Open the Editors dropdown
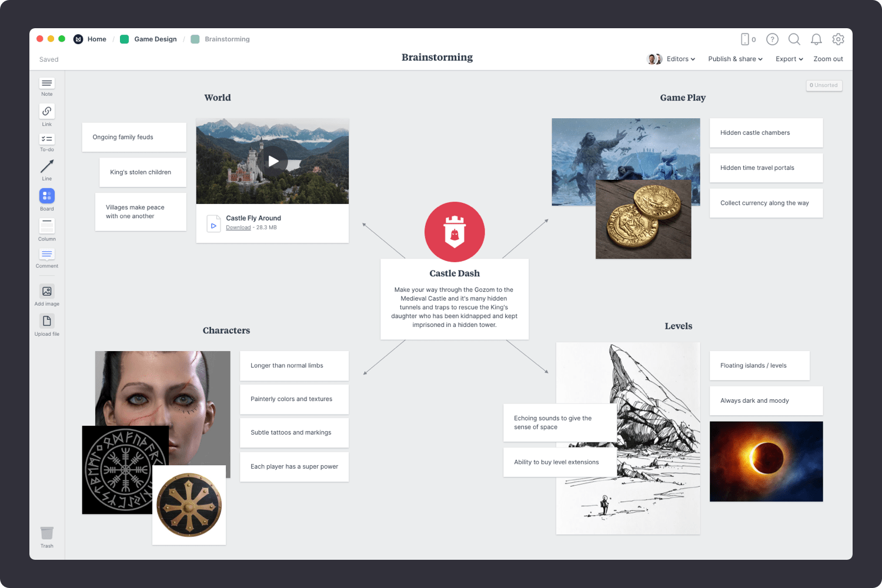Image resolution: width=882 pixels, height=588 pixels. (x=680, y=59)
